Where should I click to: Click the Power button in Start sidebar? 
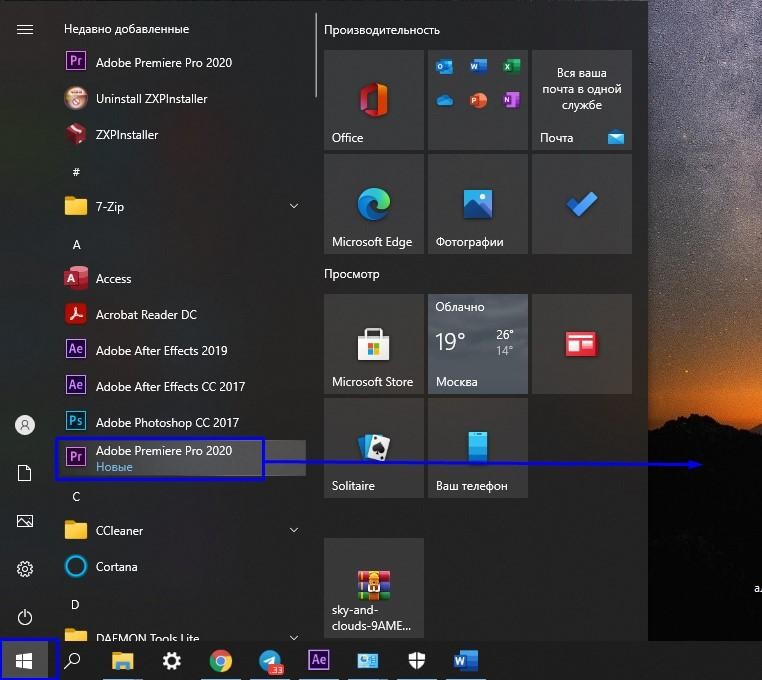point(25,617)
